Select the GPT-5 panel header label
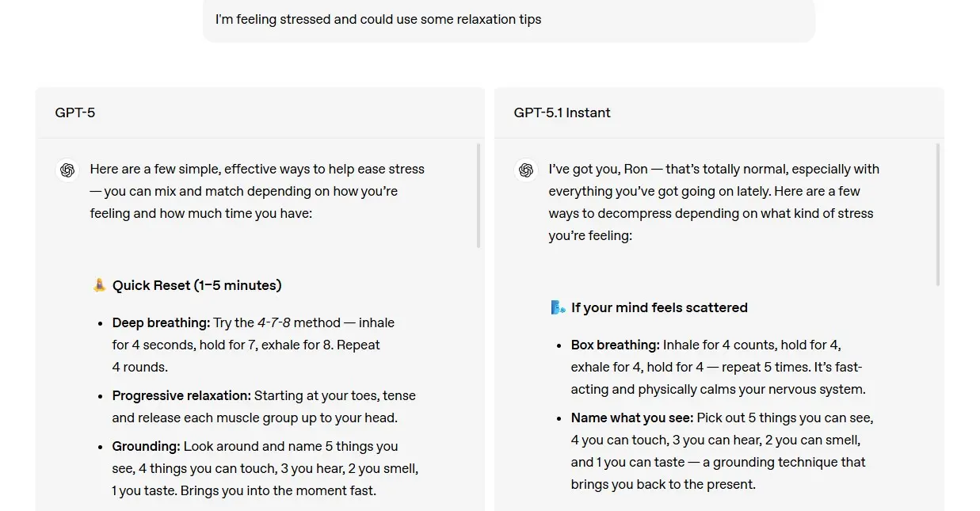Screen dimensions: 980x511 75,112
